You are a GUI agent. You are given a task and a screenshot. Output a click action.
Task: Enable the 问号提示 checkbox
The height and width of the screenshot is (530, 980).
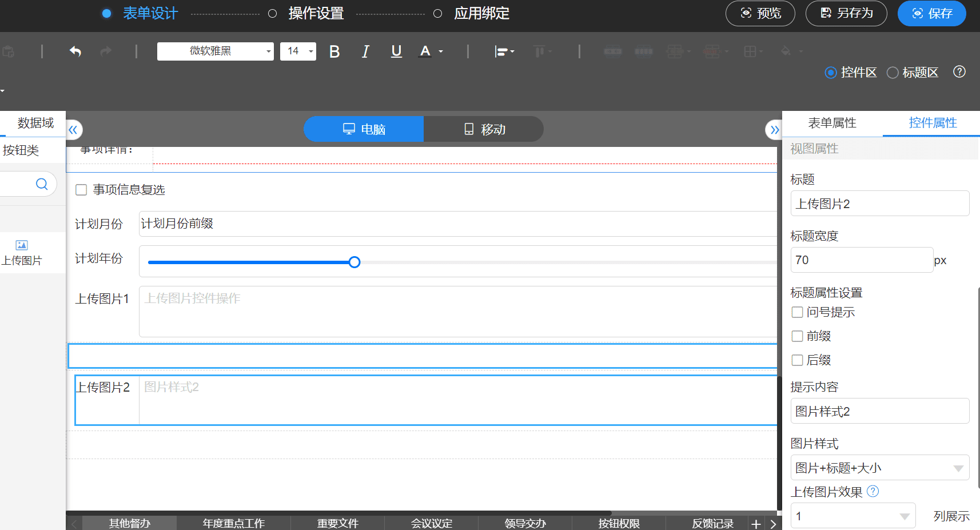pos(797,312)
